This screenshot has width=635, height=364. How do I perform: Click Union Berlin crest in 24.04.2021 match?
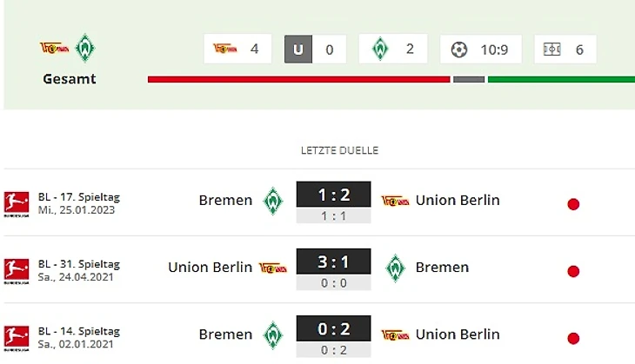(273, 268)
